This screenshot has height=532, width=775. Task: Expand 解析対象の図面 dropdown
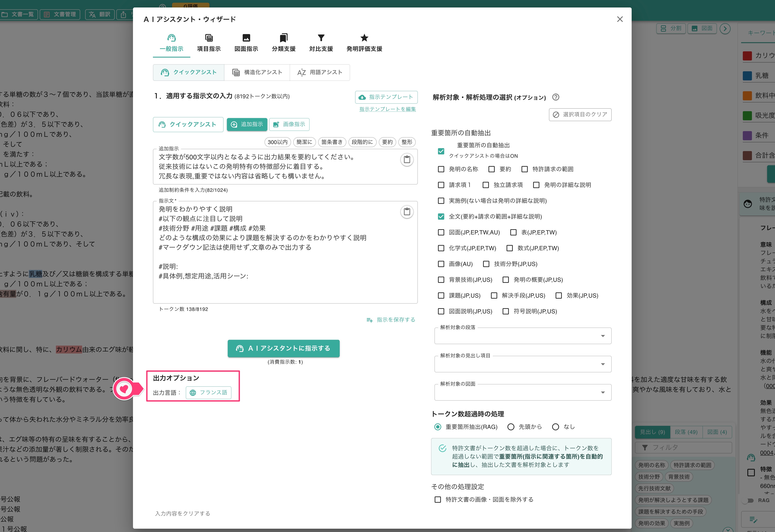click(523, 393)
